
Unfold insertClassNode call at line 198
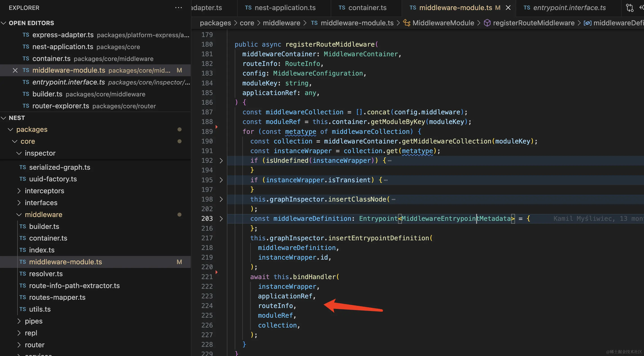(221, 199)
